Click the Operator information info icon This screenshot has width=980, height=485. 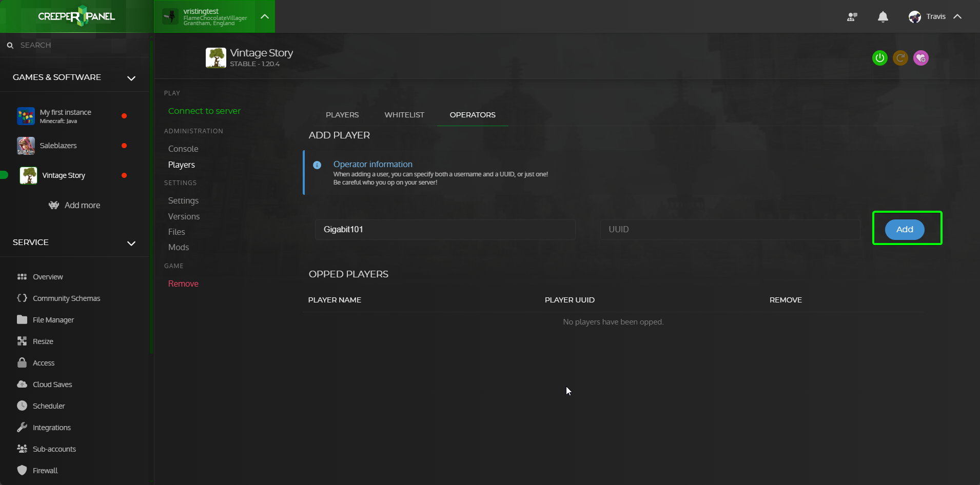click(x=317, y=165)
